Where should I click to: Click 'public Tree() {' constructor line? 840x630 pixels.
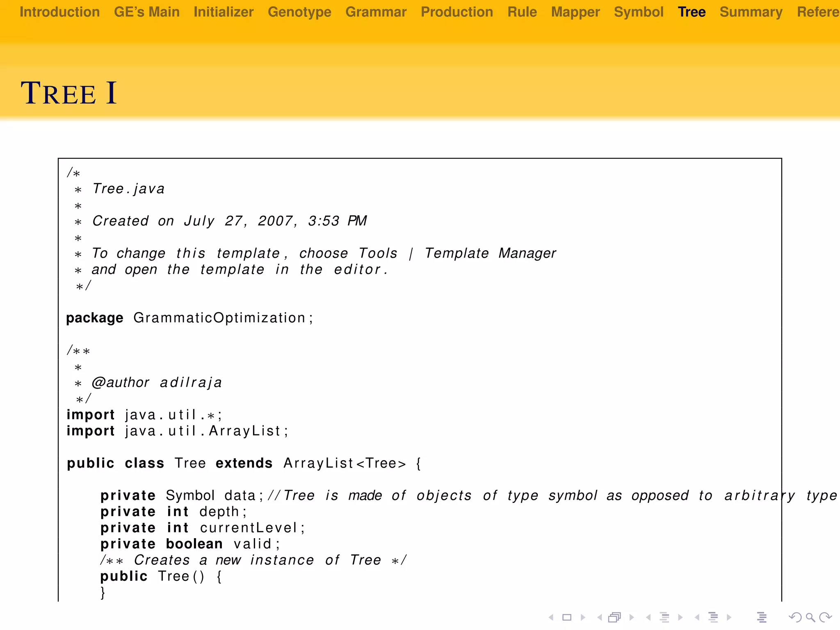click(x=161, y=576)
